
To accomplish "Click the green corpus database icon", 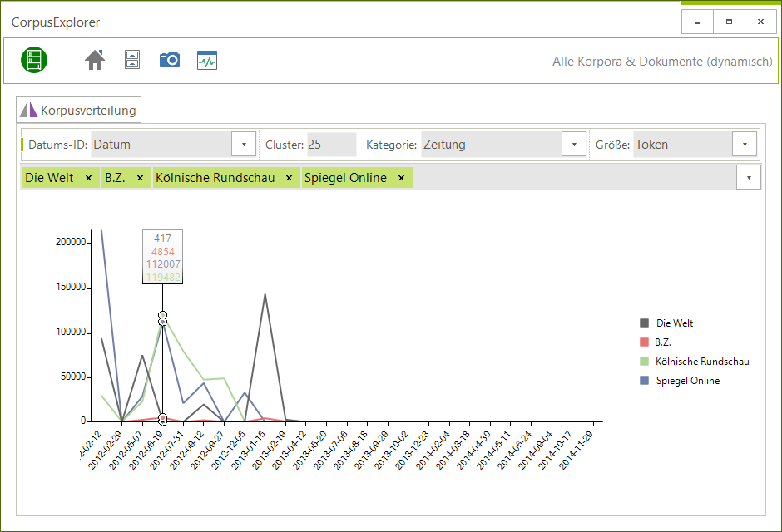I will [34, 60].
